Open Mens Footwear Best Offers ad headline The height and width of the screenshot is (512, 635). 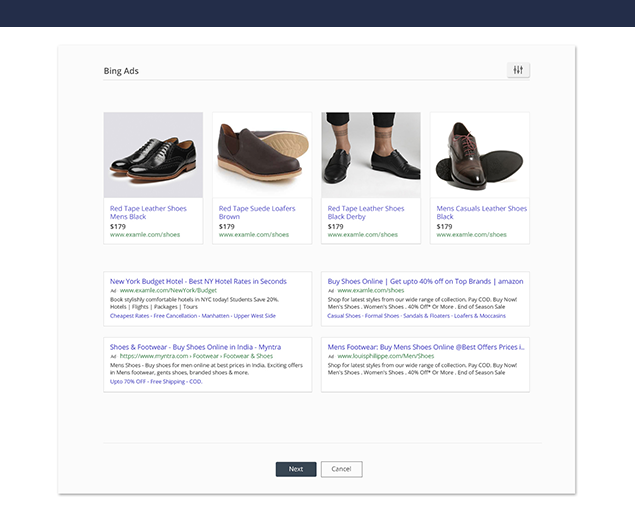pyautogui.click(x=426, y=347)
